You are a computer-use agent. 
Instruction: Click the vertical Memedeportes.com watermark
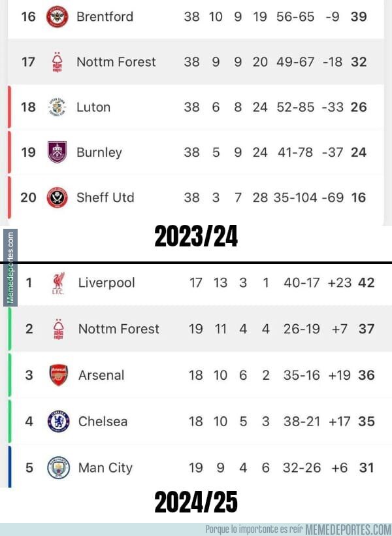point(10,267)
